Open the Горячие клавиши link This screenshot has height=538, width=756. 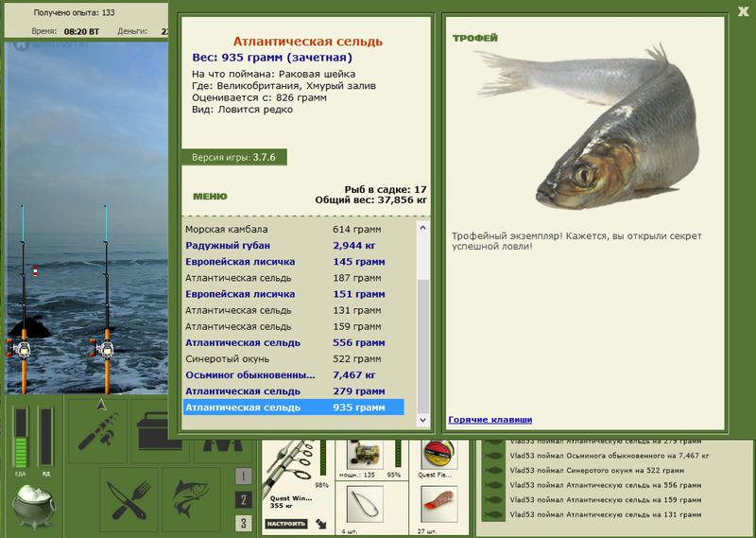click(490, 419)
